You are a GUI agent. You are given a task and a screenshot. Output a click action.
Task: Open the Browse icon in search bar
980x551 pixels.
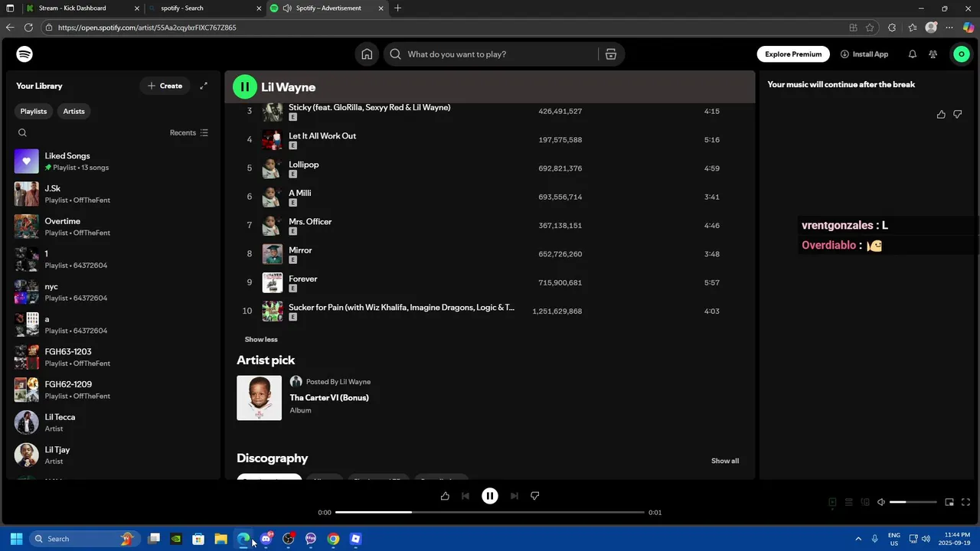[611, 54]
